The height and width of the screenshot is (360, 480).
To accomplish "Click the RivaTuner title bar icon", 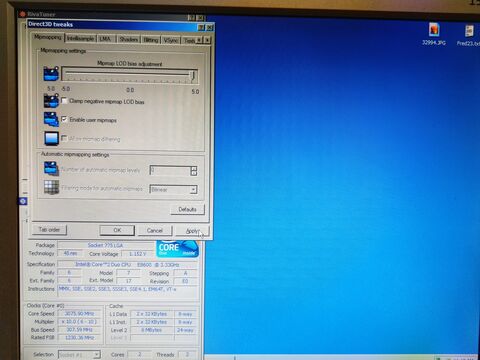I will click(23, 14).
